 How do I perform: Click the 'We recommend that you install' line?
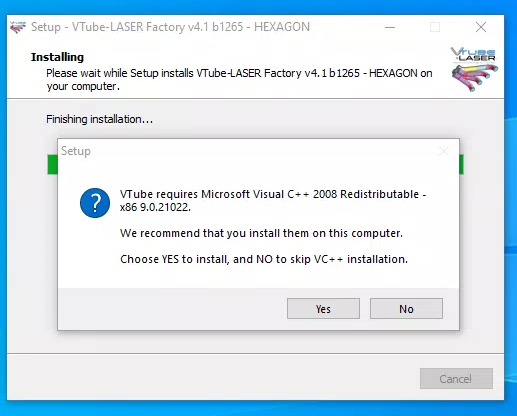coord(261,233)
